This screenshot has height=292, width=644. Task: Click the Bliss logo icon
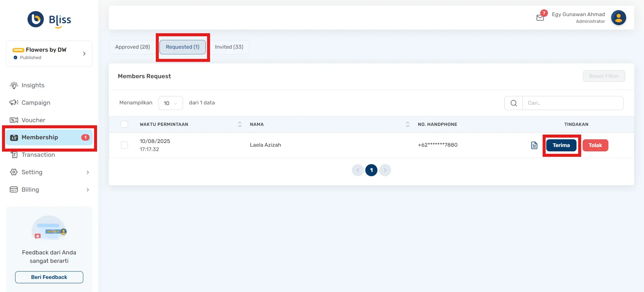point(36,19)
